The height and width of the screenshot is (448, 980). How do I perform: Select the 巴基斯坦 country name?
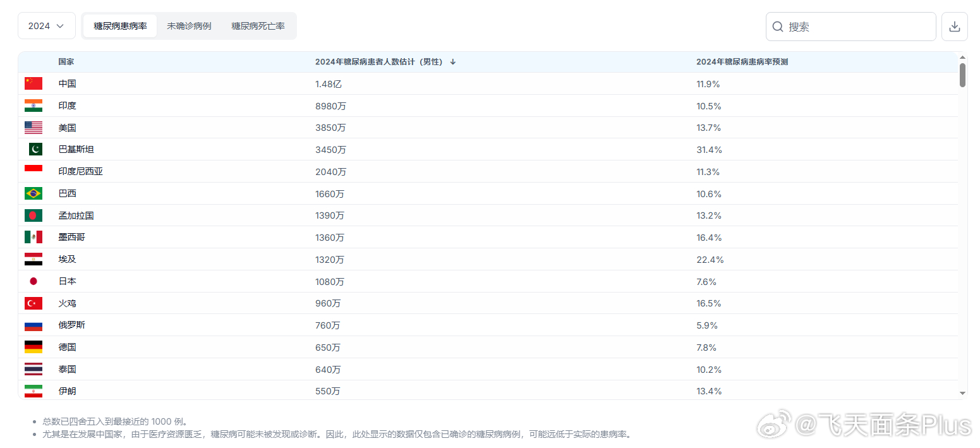(76, 150)
